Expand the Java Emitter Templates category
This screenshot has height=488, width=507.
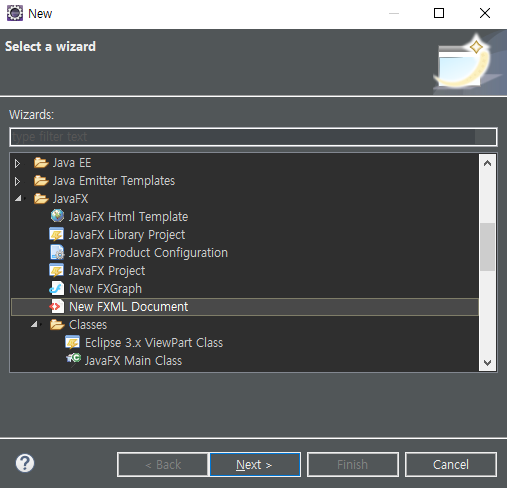(x=17, y=181)
